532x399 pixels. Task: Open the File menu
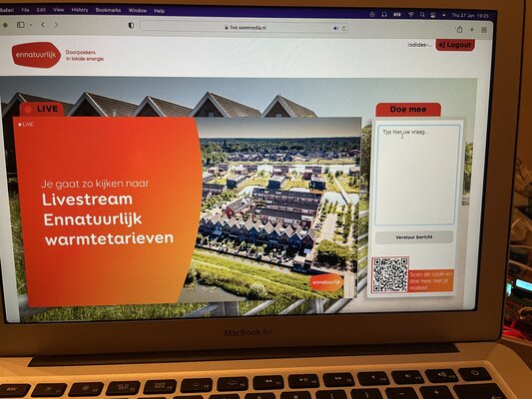25,10
